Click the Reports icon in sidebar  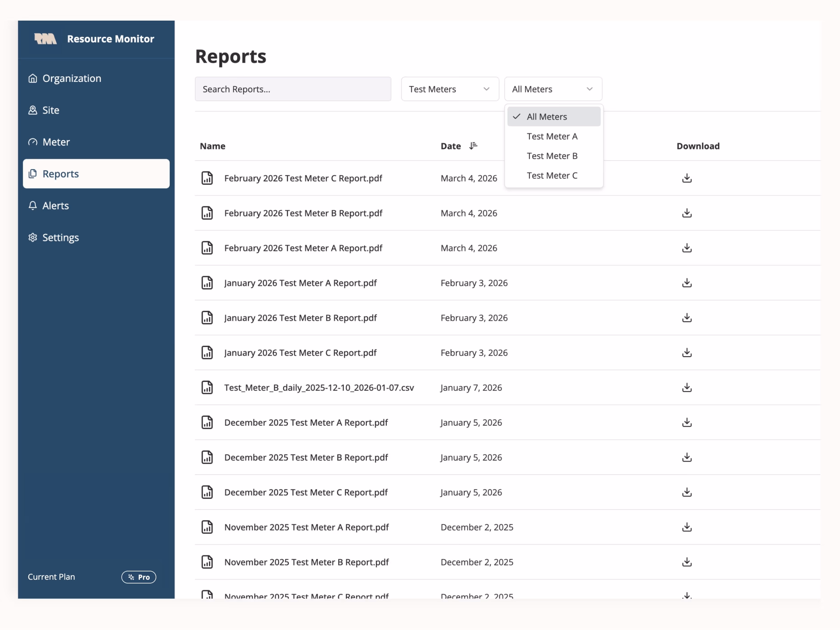pyautogui.click(x=33, y=174)
